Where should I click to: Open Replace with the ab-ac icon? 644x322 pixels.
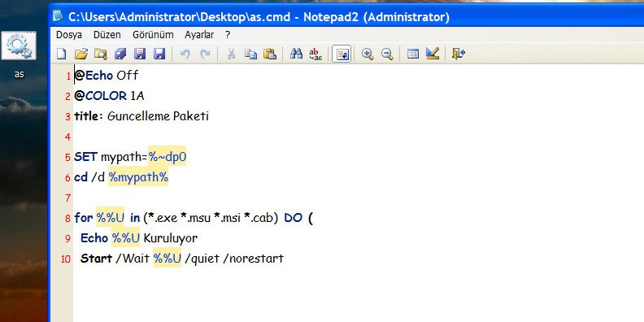(x=315, y=54)
